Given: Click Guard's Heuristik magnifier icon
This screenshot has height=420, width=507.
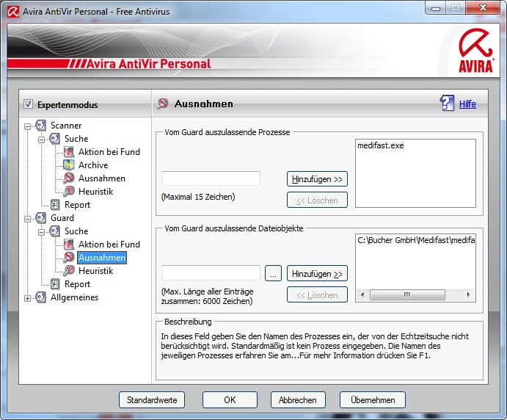Looking at the screenshot, I should coord(68,270).
